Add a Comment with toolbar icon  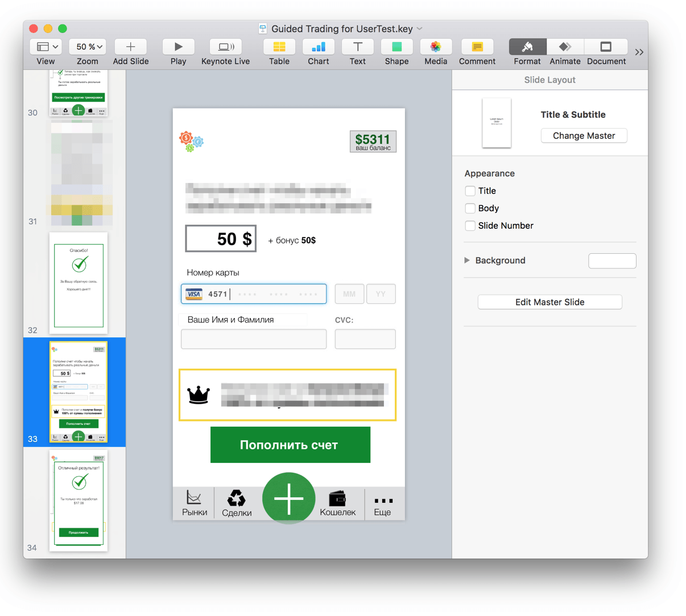477,47
